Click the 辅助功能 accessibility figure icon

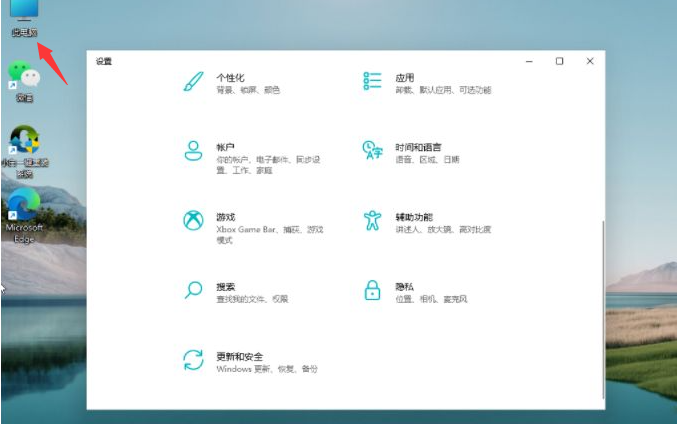pyautogui.click(x=373, y=221)
